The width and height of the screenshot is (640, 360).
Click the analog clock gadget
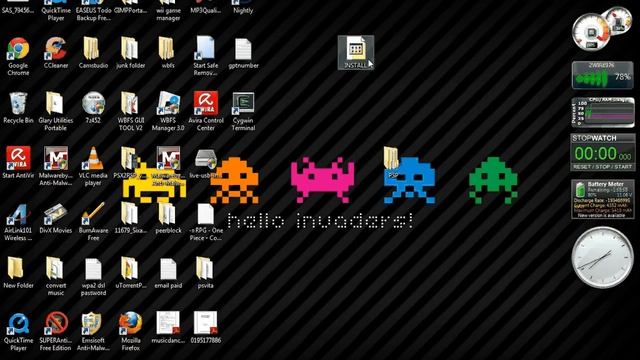click(602, 258)
